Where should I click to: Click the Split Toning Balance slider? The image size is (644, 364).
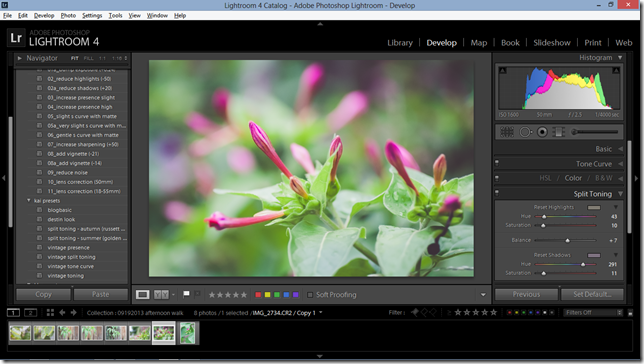tap(565, 240)
